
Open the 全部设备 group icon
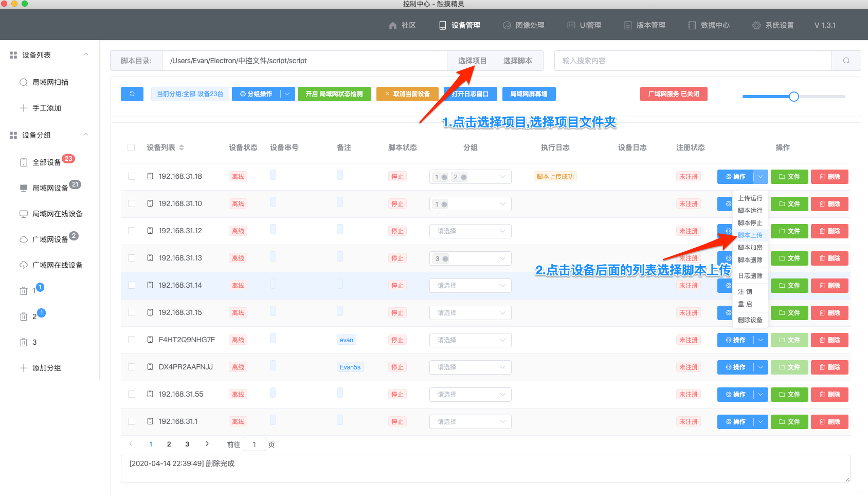[23, 162]
